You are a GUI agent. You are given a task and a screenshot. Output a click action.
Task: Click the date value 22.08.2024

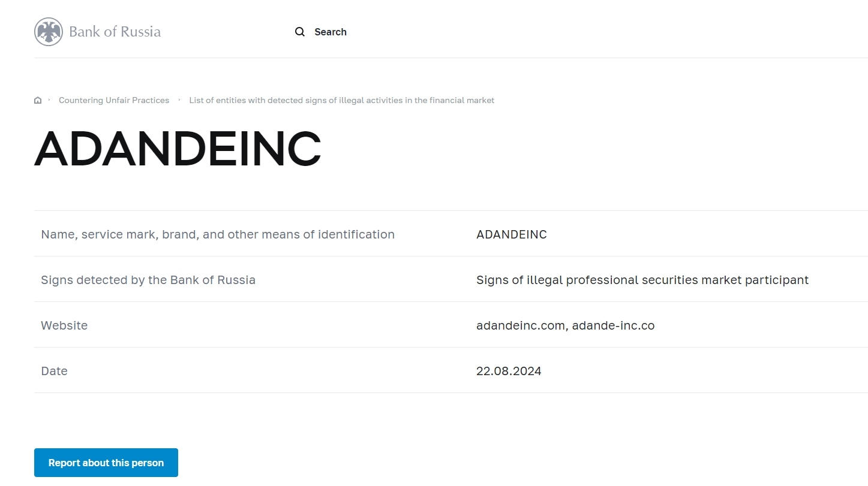tap(509, 371)
